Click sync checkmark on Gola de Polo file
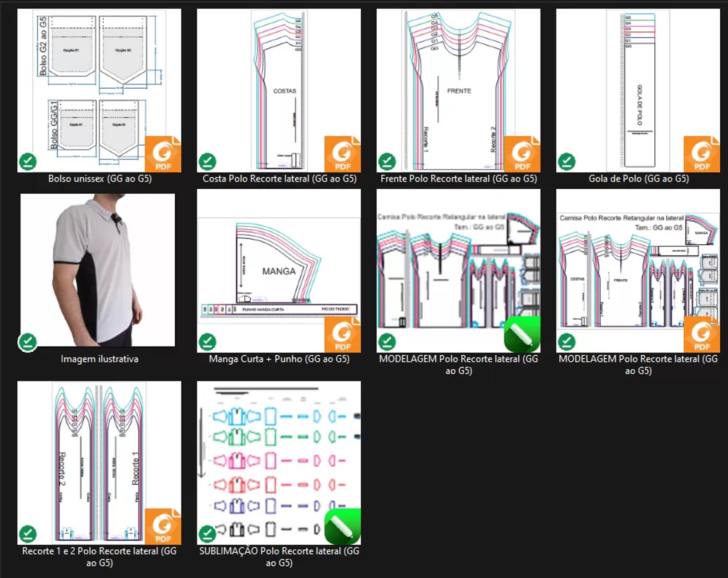Image resolution: width=728 pixels, height=578 pixels. coord(566,161)
